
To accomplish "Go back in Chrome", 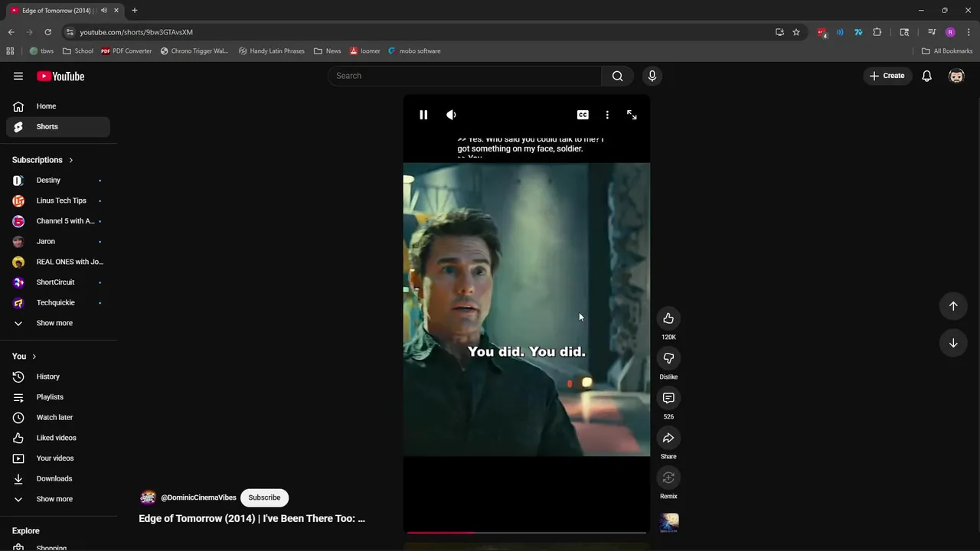I will pos(11,32).
